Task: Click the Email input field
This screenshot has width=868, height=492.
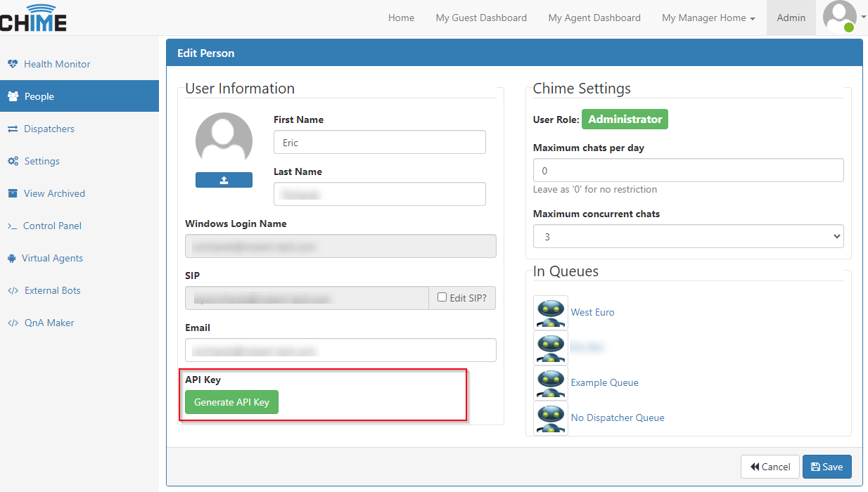Action: pyautogui.click(x=340, y=350)
